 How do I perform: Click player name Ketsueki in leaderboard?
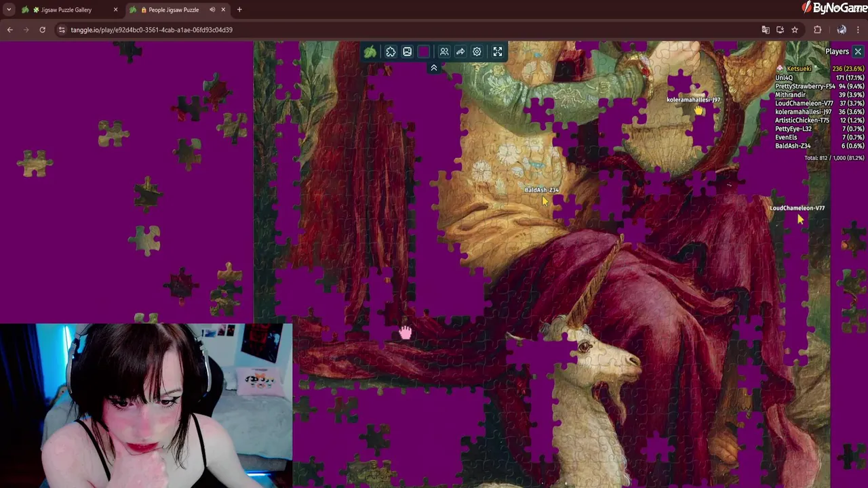(x=799, y=68)
